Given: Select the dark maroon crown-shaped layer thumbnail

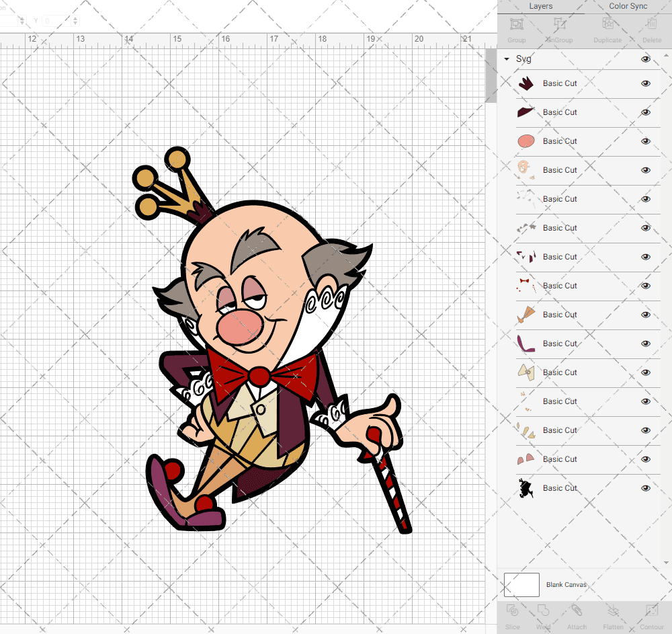Looking at the screenshot, I should [526, 83].
